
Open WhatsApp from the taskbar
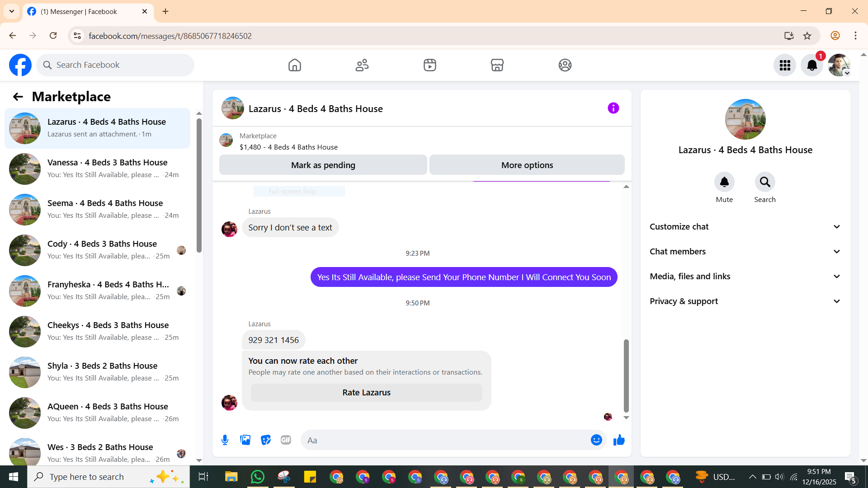tap(257, 477)
